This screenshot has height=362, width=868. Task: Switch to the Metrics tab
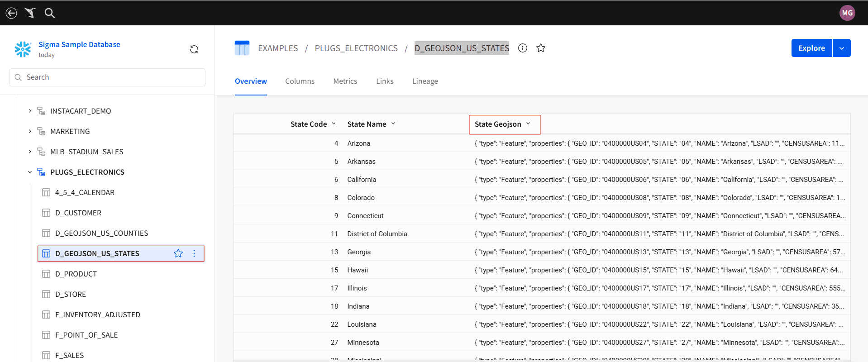click(x=345, y=81)
